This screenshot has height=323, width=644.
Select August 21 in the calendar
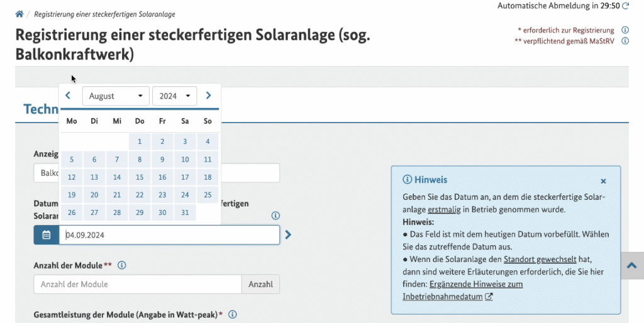pos(117,195)
